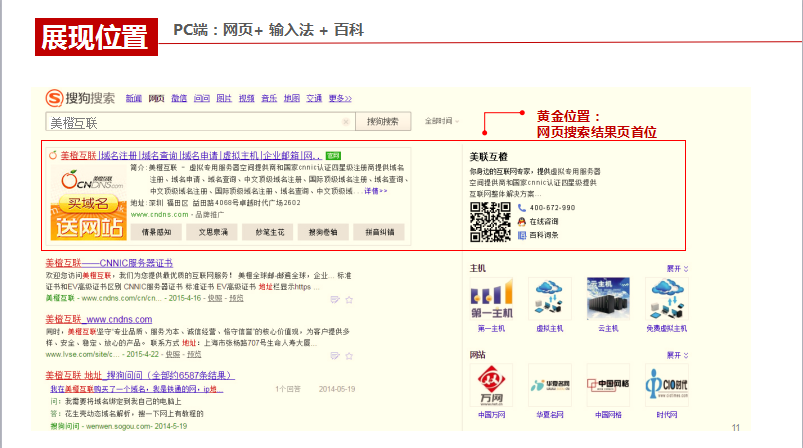Star the www.lvse.com result
The image size is (803, 448).
(349, 356)
